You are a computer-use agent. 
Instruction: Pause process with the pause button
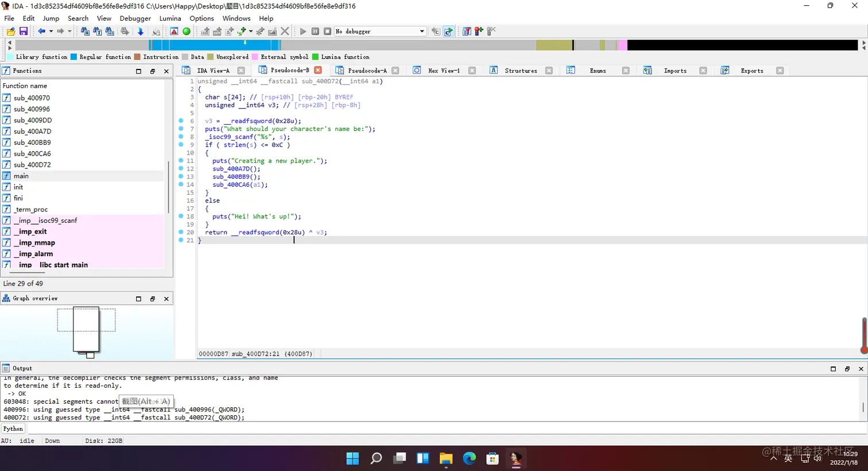[x=315, y=32]
